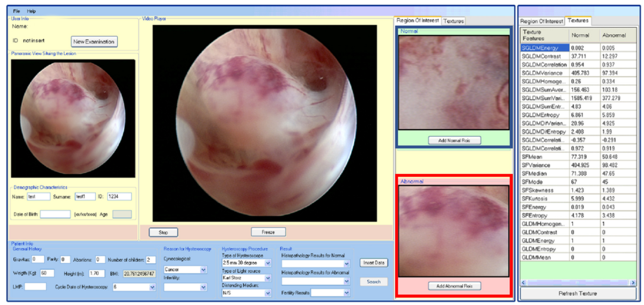This screenshot has width=644, height=305.
Task: Stop the video playback
Action: point(163,232)
